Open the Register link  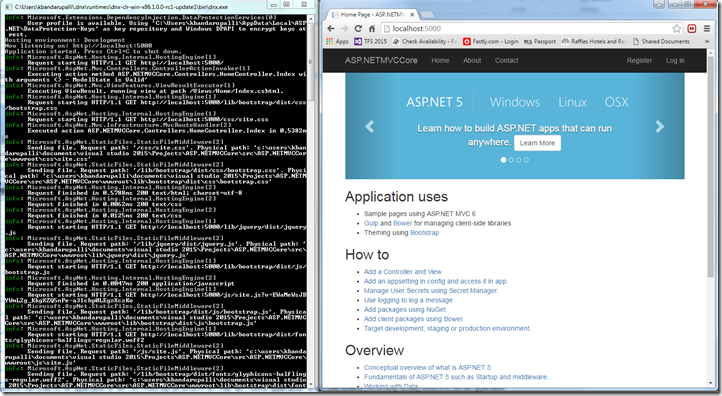(x=639, y=60)
